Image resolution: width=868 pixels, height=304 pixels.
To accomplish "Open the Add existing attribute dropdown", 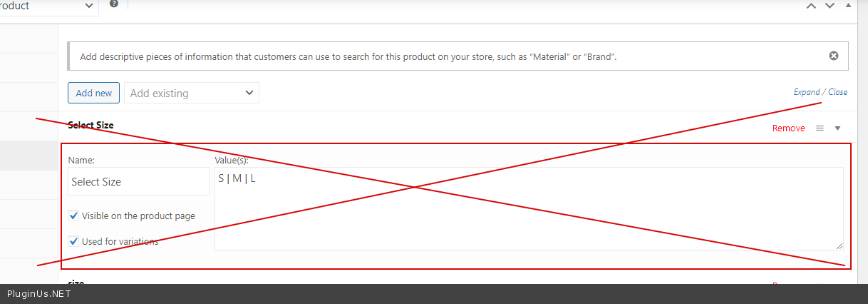I will (x=192, y=93).
